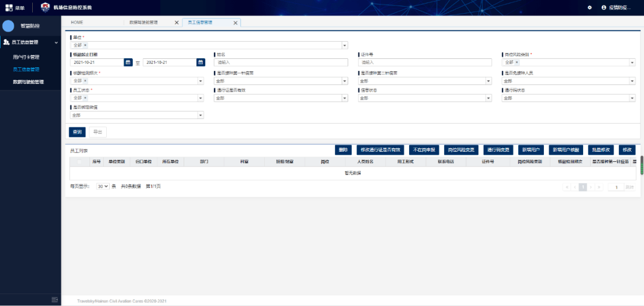Image resolution: width=644 pixels, height=306 pixels.
Task: Toggle sidebar collapse icon at bottom left
Action: [54, 299]
